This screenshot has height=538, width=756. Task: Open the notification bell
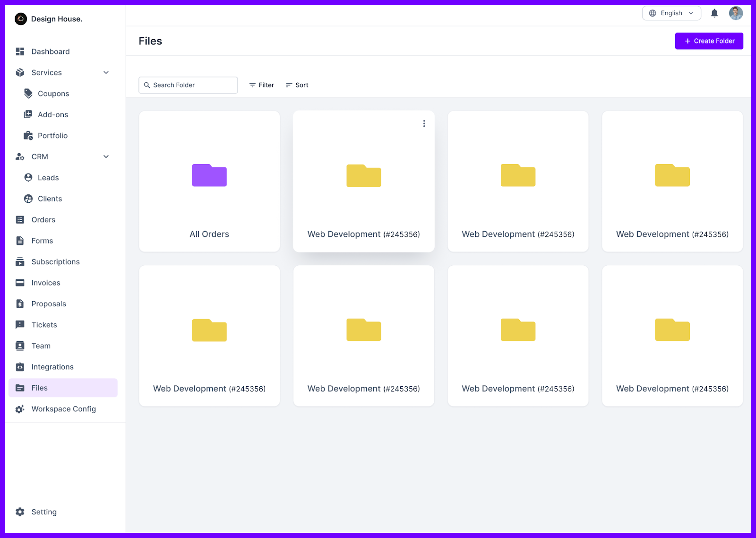(714, 13)
